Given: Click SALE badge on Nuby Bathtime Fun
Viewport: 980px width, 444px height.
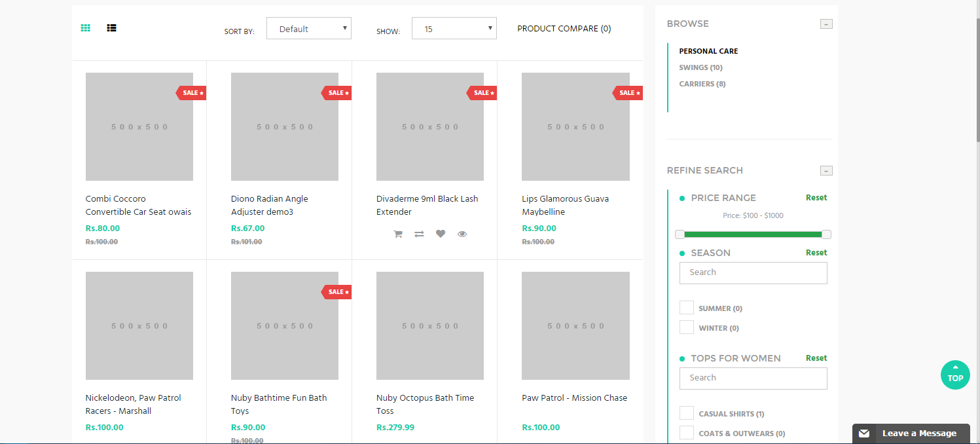Looking at the screenshot, I should [336, 292].
